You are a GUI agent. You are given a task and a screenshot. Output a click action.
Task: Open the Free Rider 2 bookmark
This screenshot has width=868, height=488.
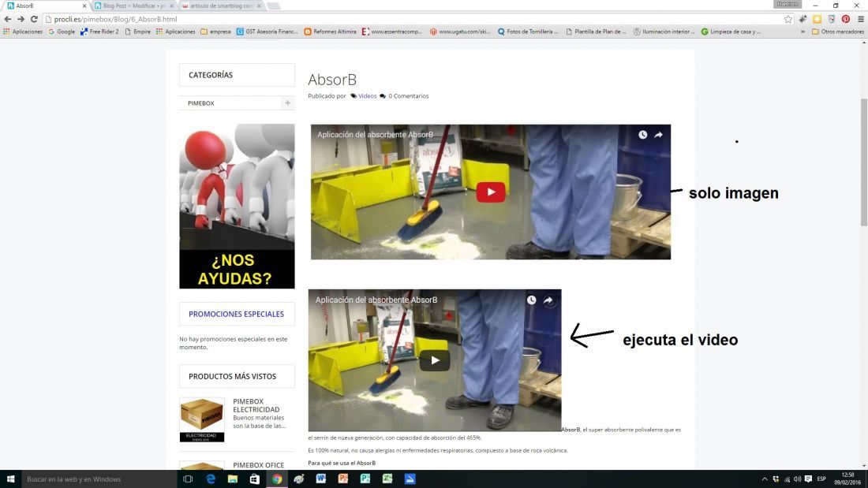[x=99, y=32]
